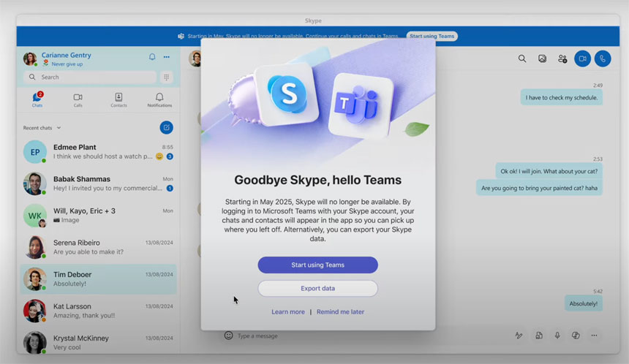Click Tim Deboer's avatar in chat list
Screen dimensions: 629x364
[x=35, y=279]
